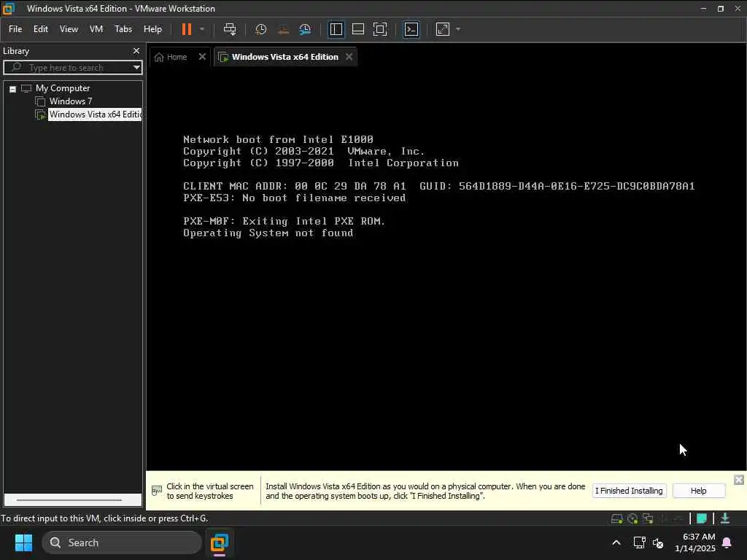747x560 pixels.
Task: Take a snapshot of this virtual machine
Action: tap(260, 29)
